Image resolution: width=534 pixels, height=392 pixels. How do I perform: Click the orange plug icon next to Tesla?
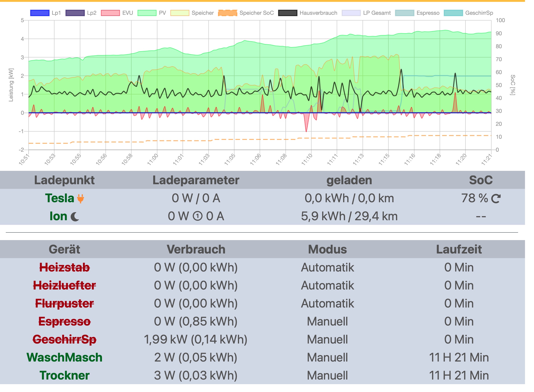pos(80,198)
